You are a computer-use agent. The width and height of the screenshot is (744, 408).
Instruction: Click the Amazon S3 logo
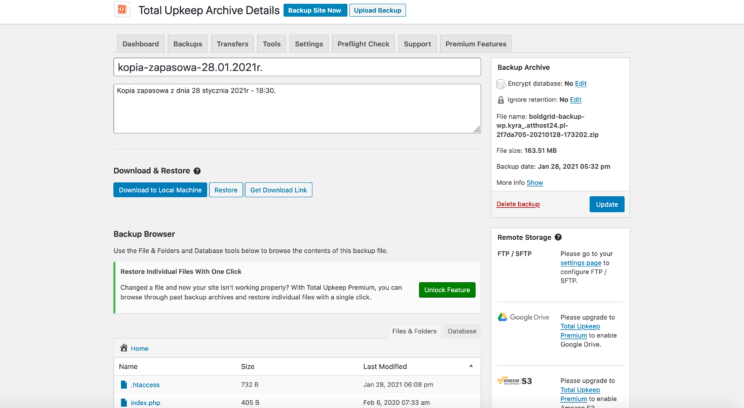(514, 380)
